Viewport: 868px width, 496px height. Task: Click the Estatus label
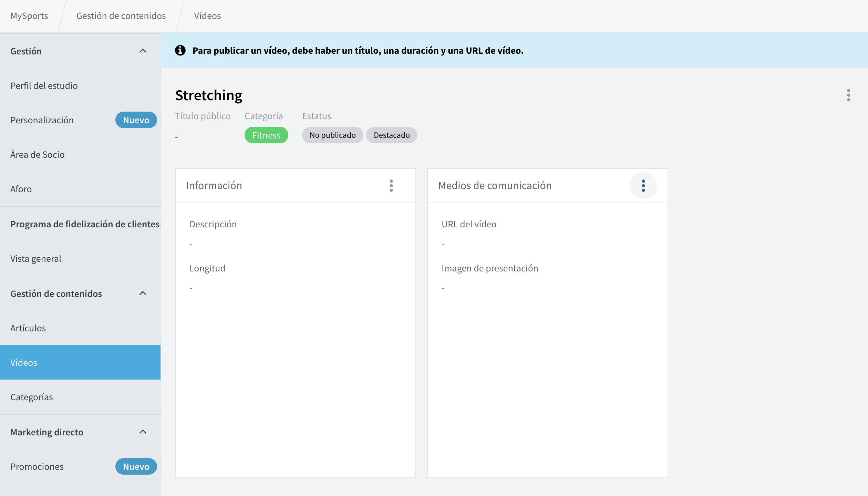pos(317,116)
